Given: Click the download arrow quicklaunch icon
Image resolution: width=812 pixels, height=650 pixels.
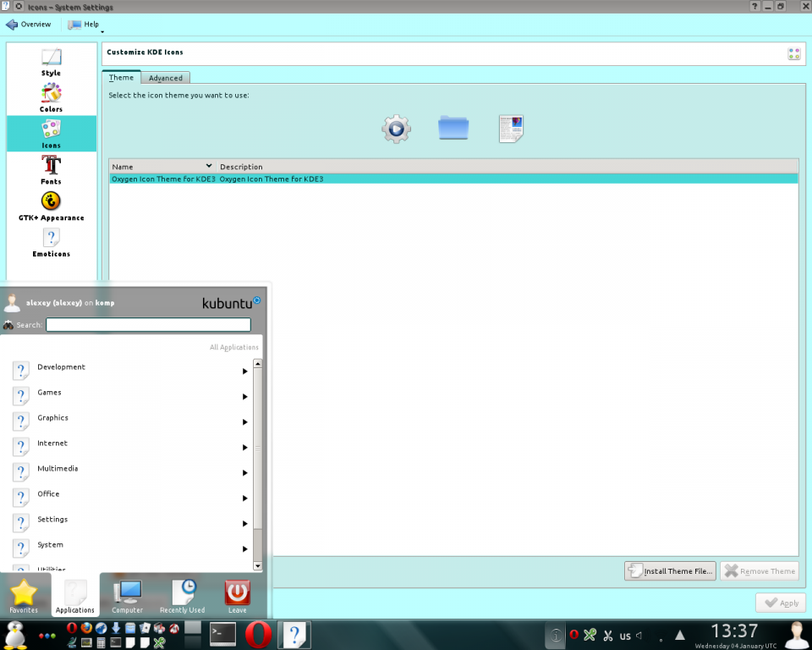Looking at the screenshot, I should [116, 628].
